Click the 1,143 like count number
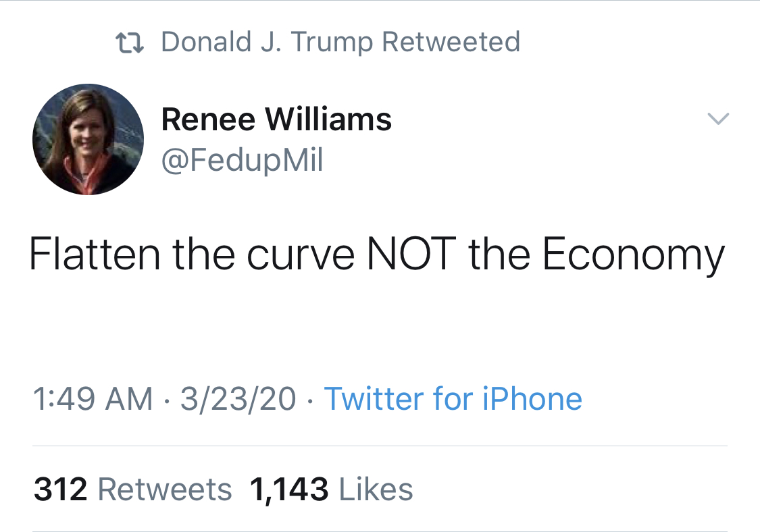The width and height of the screenshot is (760, 532). tap(289, 489)
